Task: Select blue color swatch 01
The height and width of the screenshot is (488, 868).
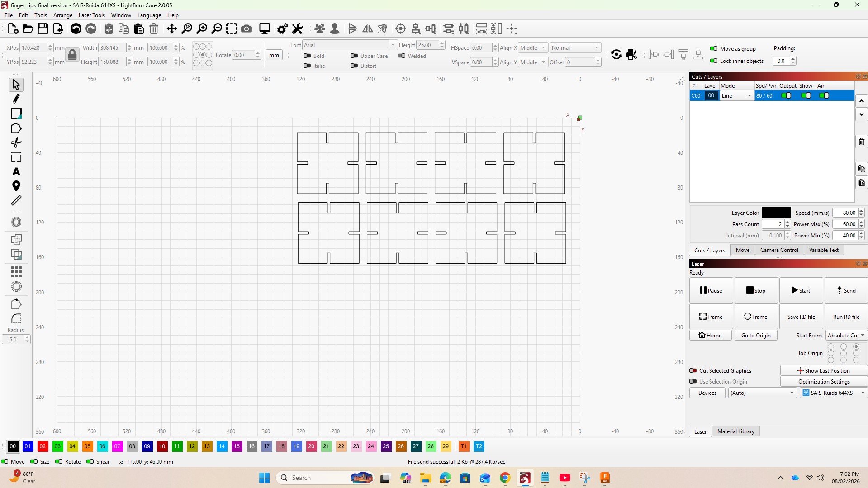Action: 28,446
